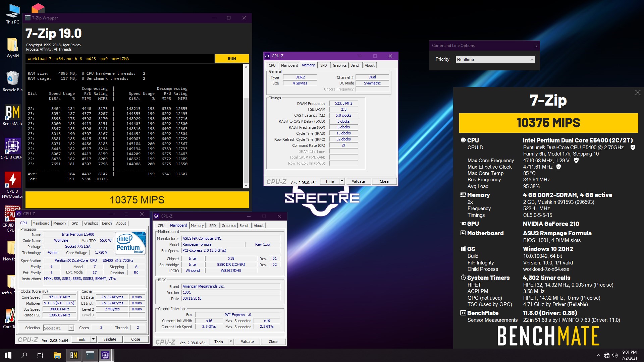Select CPU tab in CPU-Z Mainboard window
644x362 pixels.
161,226
